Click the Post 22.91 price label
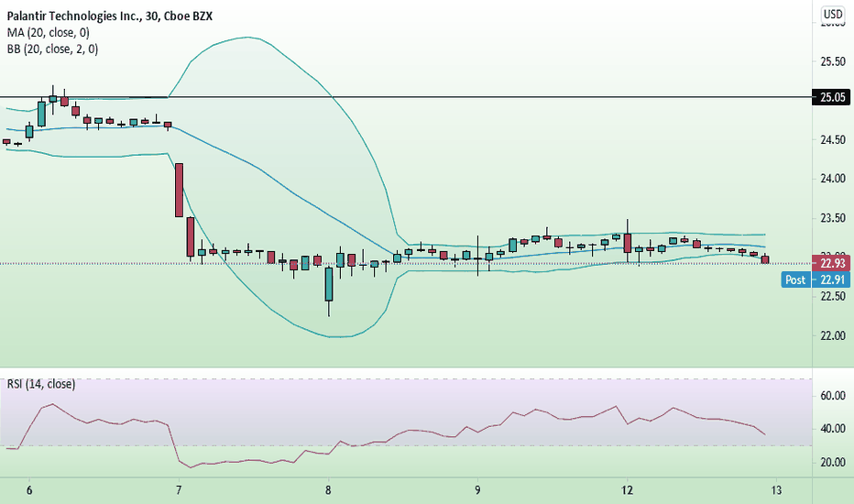 point(816,279)
